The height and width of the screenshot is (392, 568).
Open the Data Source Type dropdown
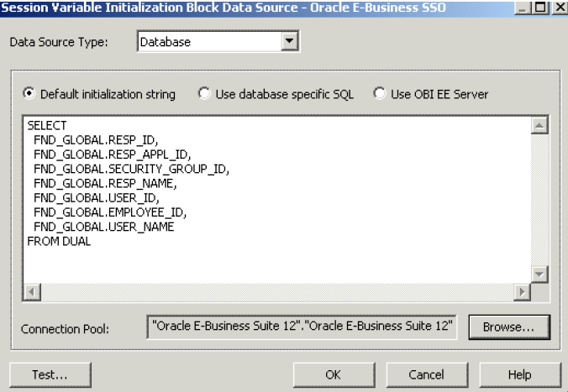(289, 41)
